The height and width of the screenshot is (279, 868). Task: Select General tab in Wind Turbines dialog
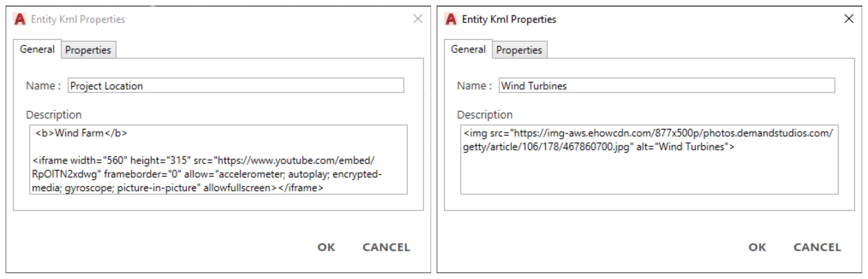468,49
